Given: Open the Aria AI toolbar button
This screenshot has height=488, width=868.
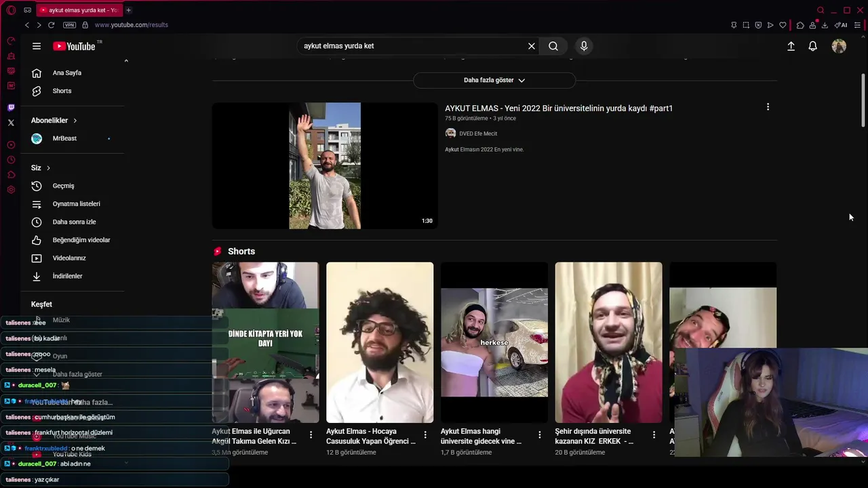Looking at the screenshot, I should pyautogui.click(x=841, y=25).
